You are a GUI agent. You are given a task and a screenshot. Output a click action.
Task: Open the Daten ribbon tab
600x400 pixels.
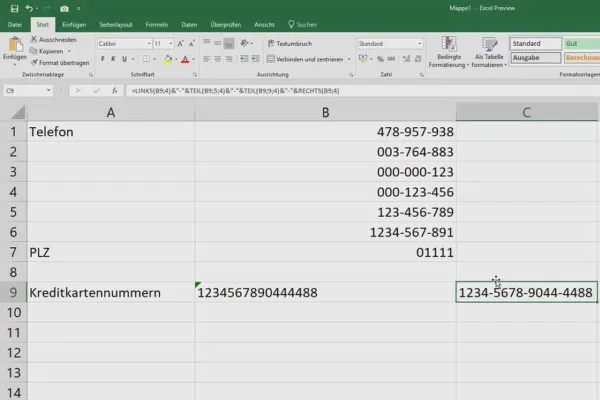coord(189,24)
